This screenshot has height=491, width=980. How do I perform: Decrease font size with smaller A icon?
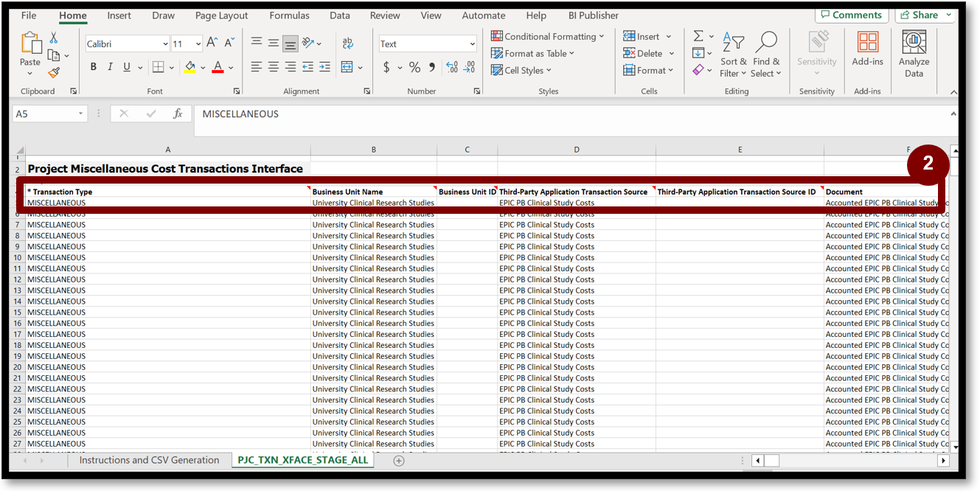click(x=229, y=43)
